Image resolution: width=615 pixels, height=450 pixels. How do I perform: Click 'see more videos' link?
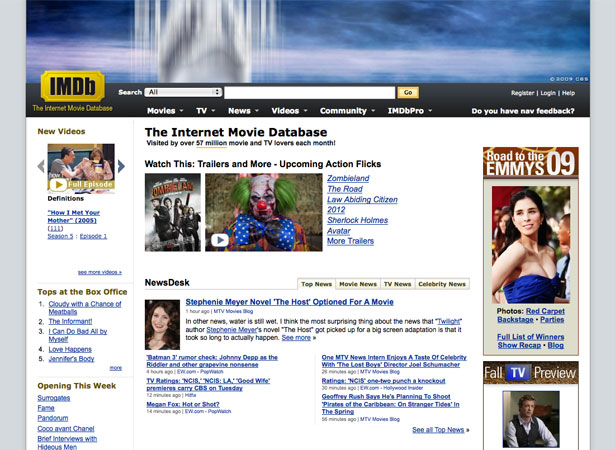[100, 272]
